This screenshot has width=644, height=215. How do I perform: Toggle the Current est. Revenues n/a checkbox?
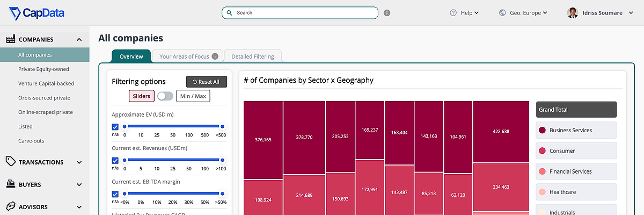click(115, 160)
